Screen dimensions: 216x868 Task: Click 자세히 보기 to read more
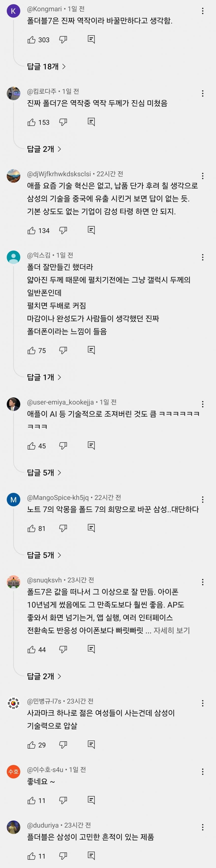pyautogui.click(x=172, y=630)
